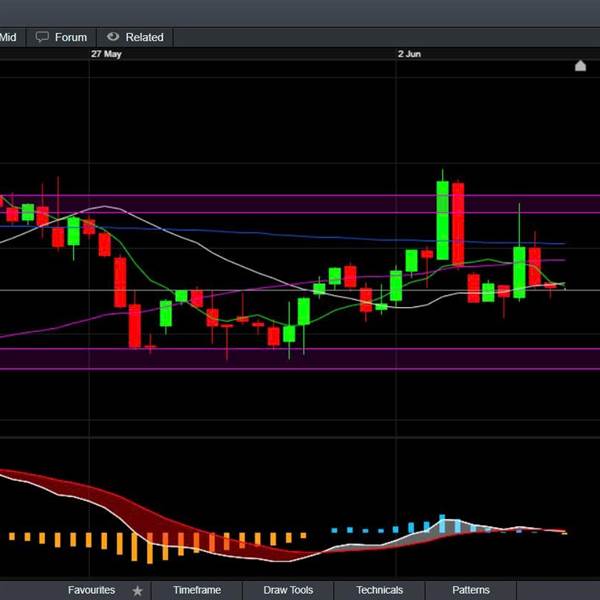Click the speech bubble Forum icon
The height and width of the screenshot is (600, 600).
[x=42, y=37]
